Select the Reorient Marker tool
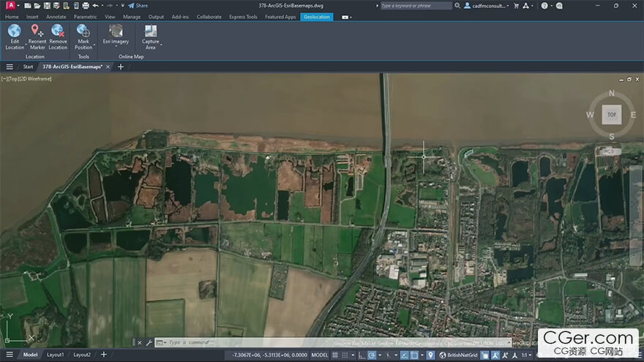The width and height of the screenshot is (644, 362). click(x=37, y=37)
